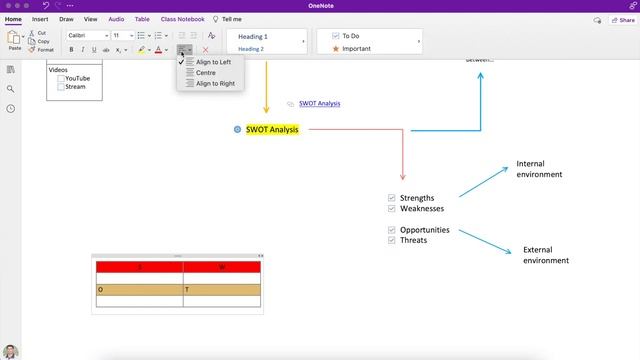Toggle underline formatting

coord(94,50)
